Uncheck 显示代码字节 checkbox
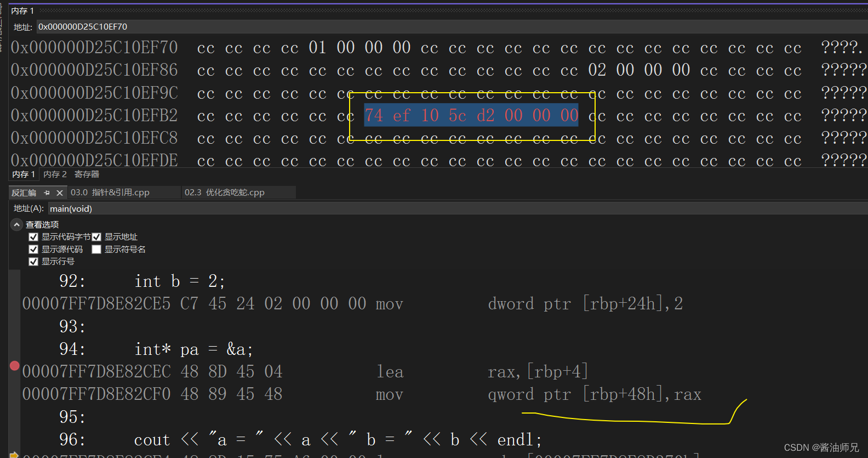 [x=33, y=237]
